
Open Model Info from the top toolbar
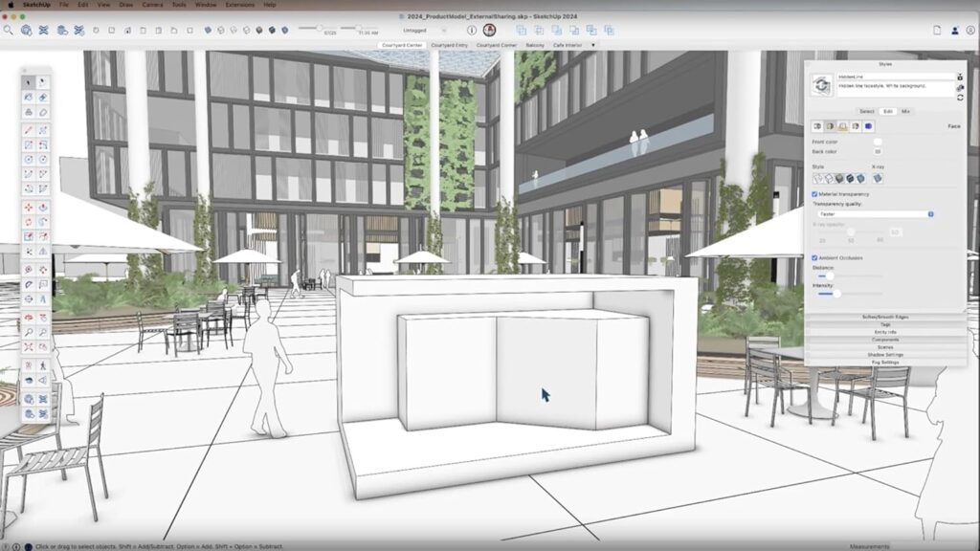[x=472, y=31]
